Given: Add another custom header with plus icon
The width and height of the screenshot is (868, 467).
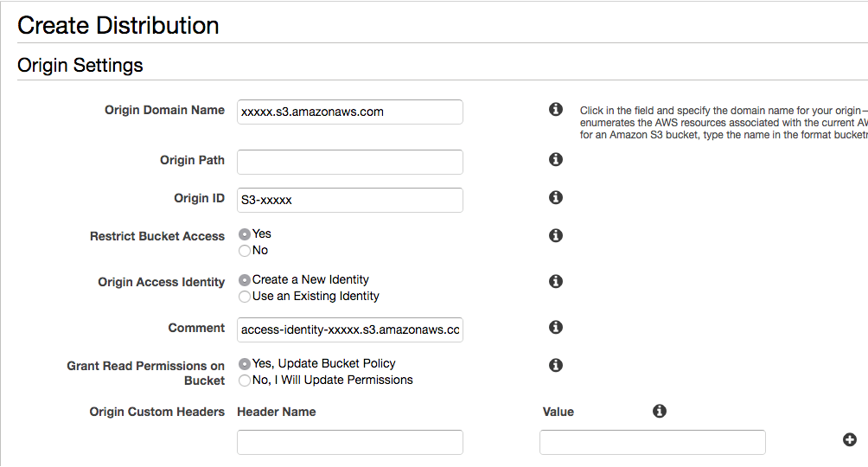Looking at the screenshot, I should click(x=849, y=439).
